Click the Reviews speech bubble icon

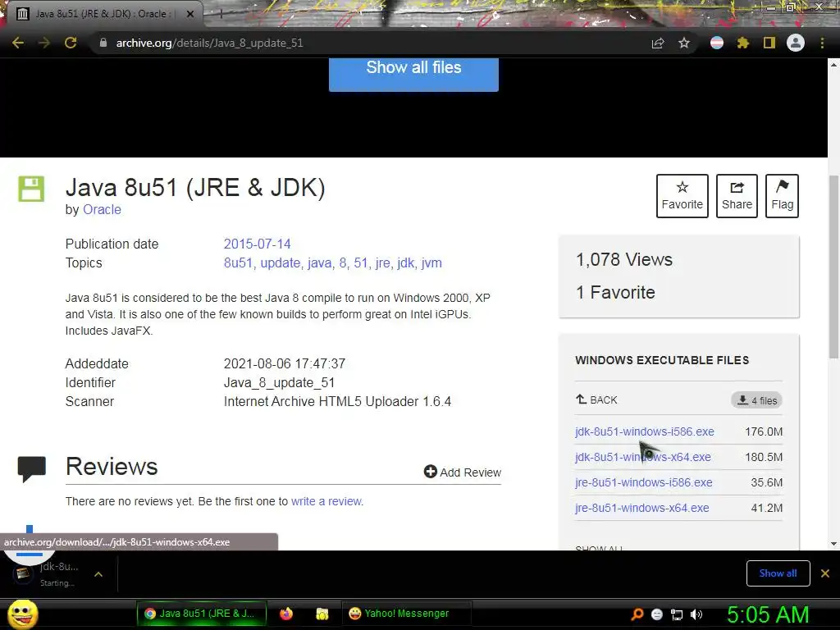(32, 469)
